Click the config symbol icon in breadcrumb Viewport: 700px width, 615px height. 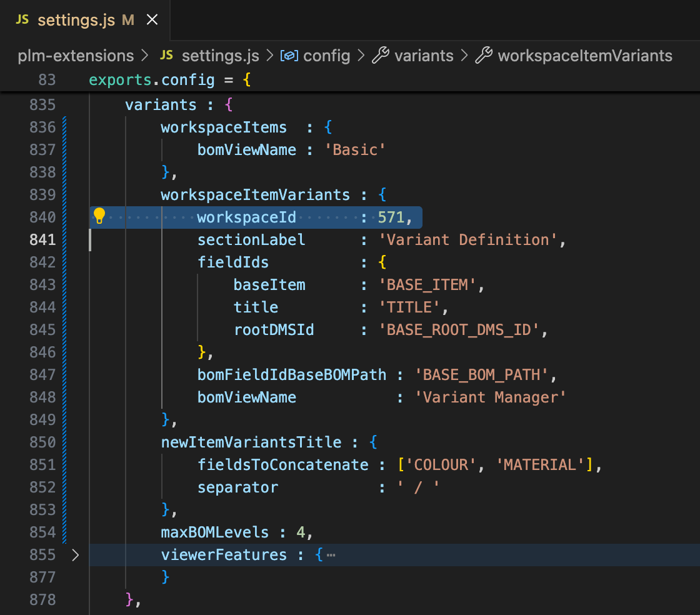coord(288,56)
